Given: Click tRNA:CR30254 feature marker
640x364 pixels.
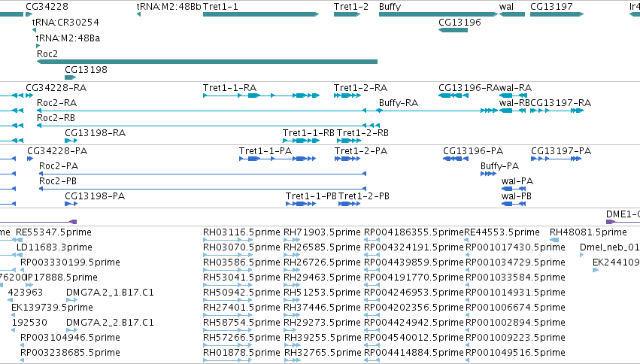Looking at the screenshot, I should 35,30.
